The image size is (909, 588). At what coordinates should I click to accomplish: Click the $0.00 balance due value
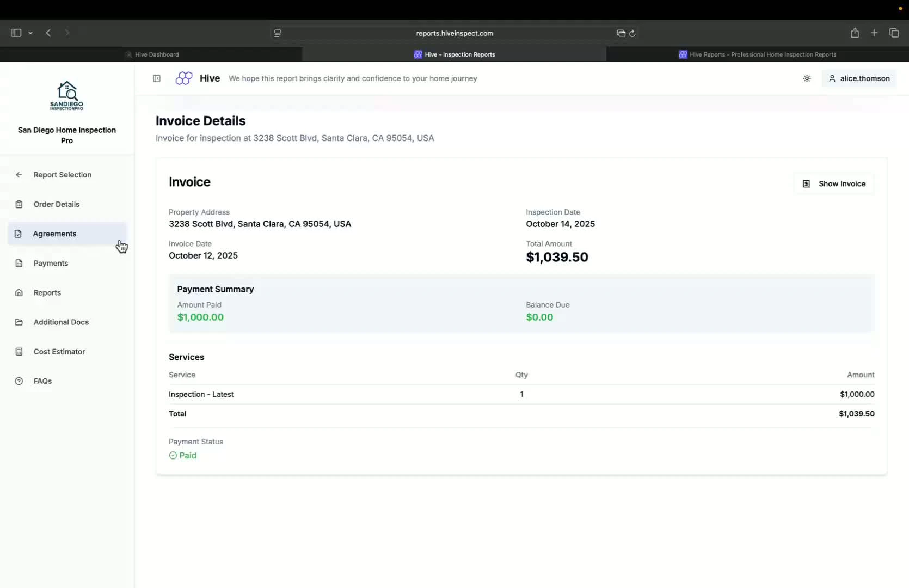539,317
